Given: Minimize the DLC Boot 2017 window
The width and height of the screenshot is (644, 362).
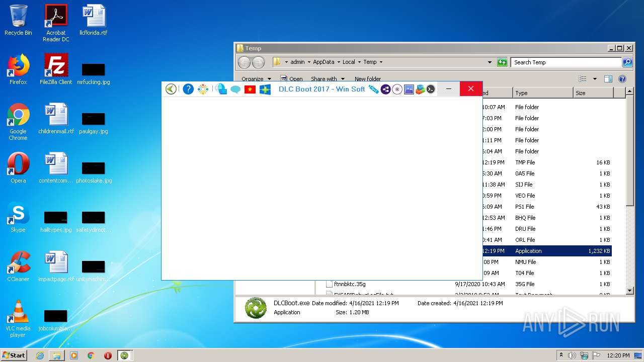Looking at the screenshot, I should tap(449, 89).
